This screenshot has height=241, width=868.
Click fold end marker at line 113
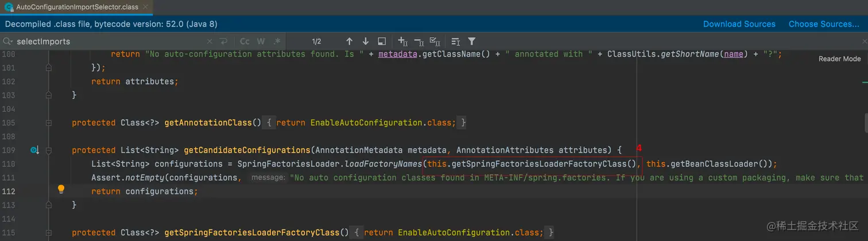49,205
